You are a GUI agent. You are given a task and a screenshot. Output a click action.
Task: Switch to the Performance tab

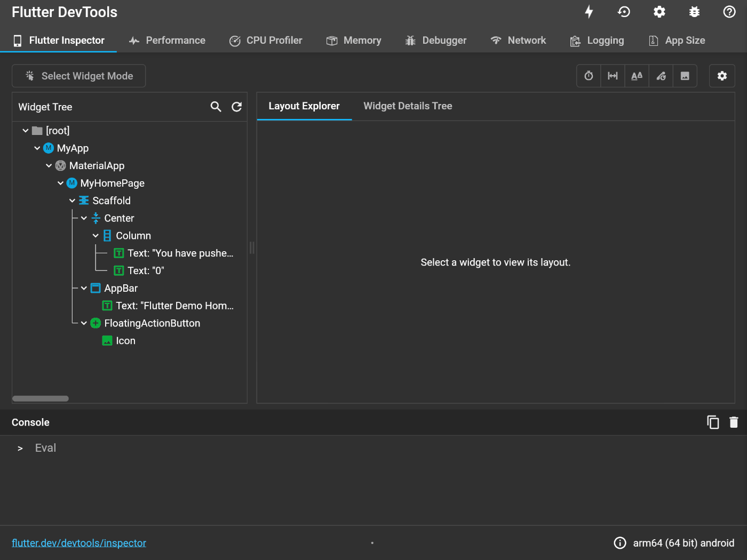167,41
